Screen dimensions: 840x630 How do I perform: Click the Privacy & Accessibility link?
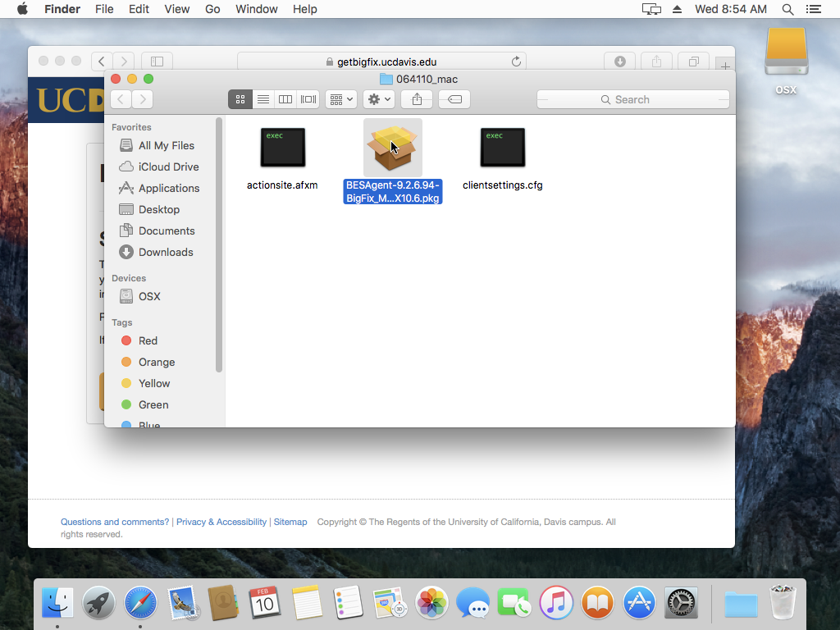(x=221, y=522)
